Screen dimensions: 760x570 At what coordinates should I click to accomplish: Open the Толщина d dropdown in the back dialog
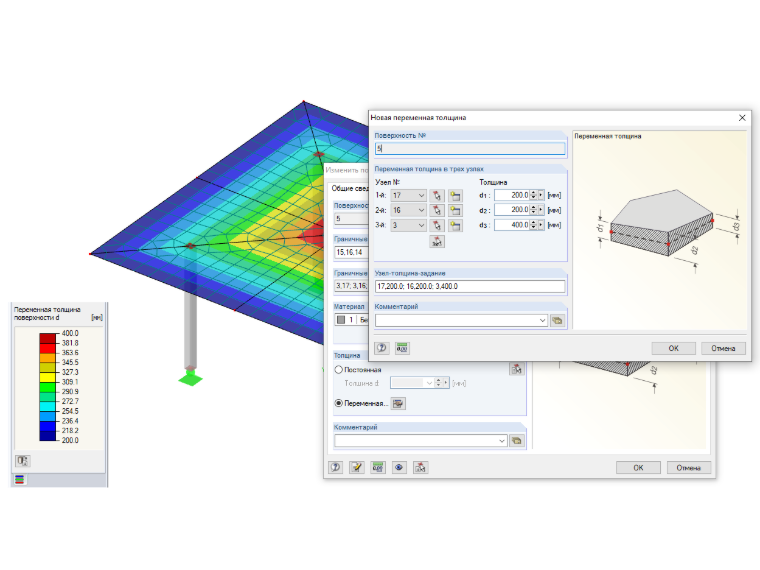(429, 383)
